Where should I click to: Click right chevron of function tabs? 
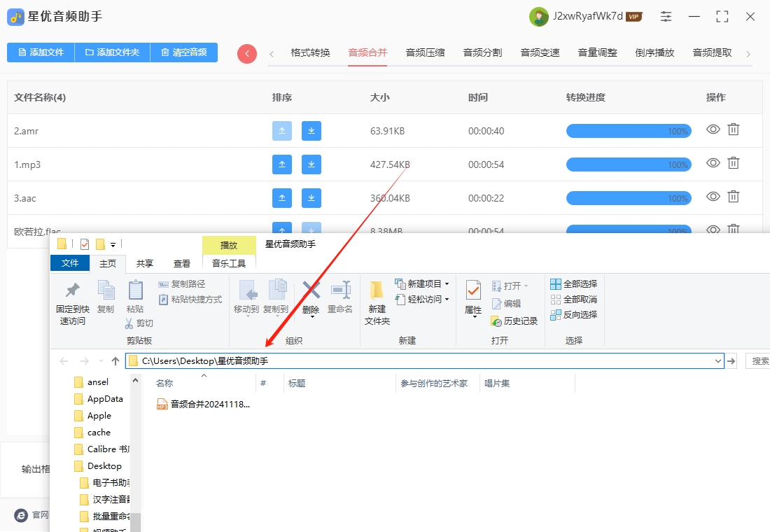tap(748, 54)
